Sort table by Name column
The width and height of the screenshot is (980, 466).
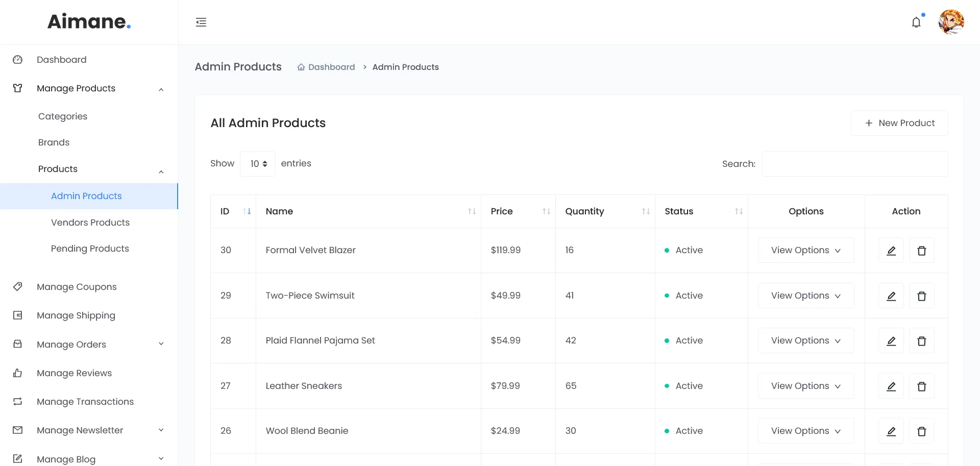tap(369, 211)
